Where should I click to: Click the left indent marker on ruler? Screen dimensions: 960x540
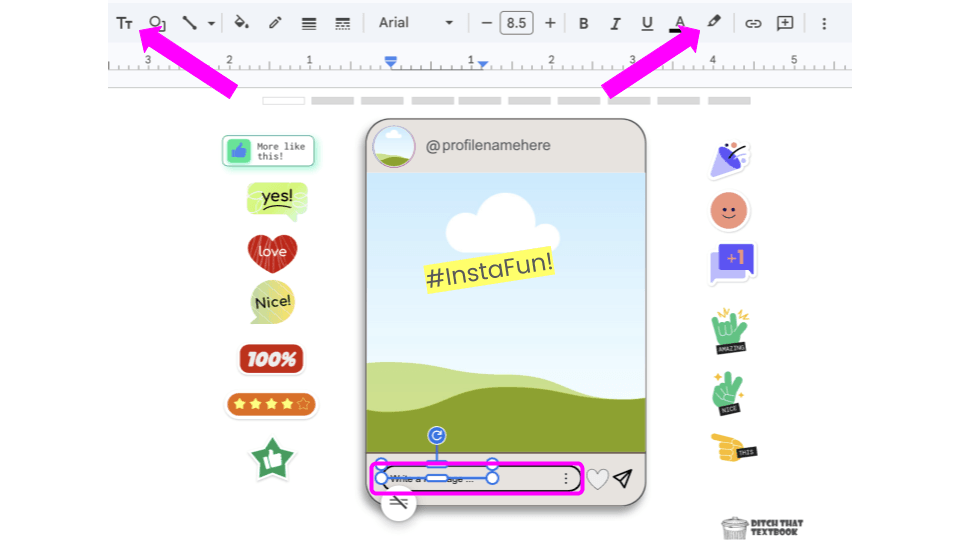[391, 61]
